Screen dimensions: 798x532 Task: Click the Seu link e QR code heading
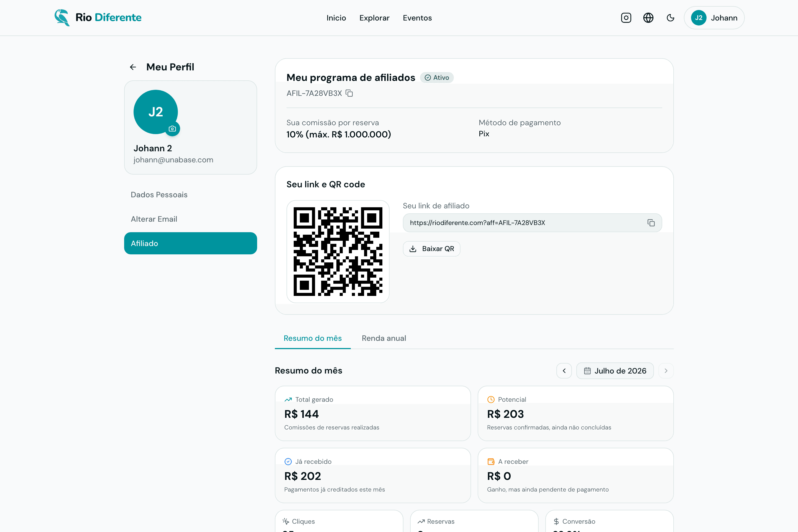tap(326, 184)
